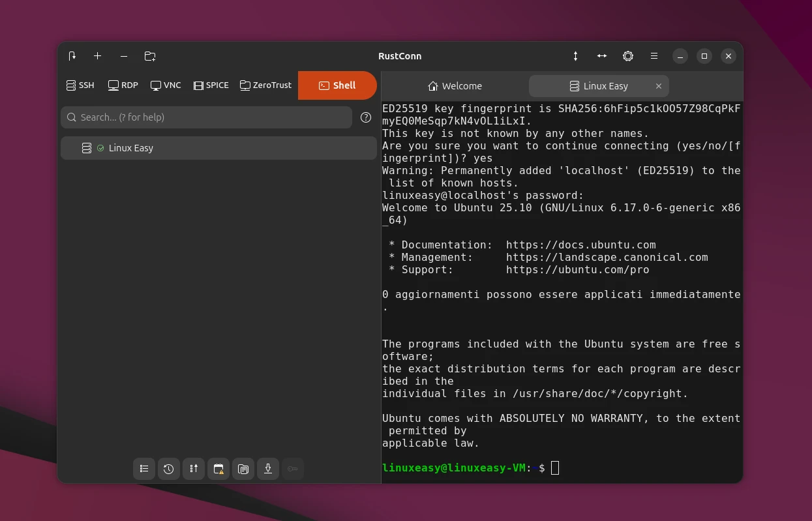Filter connections by RDP protocol
The height and width of the screenshot is (521, 812).
(x=123, y=85)
